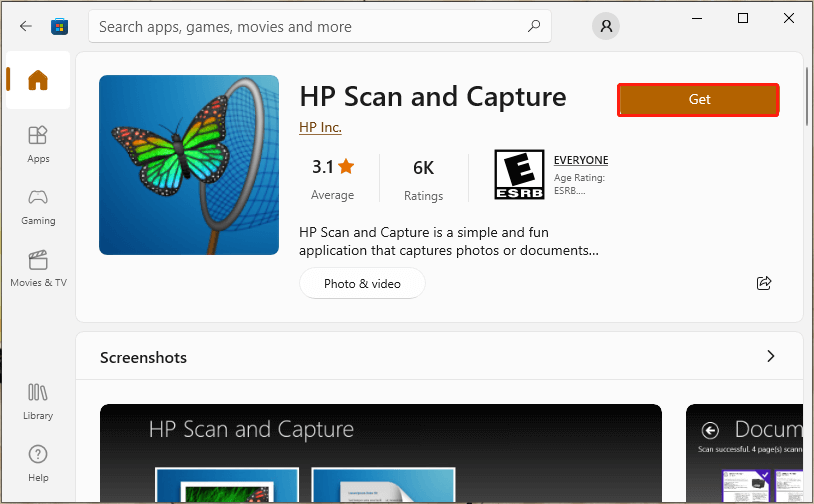Maximize the Microsoft Store window
The width and height of the screenshot is (814, 504).
[x=743, y=18]
